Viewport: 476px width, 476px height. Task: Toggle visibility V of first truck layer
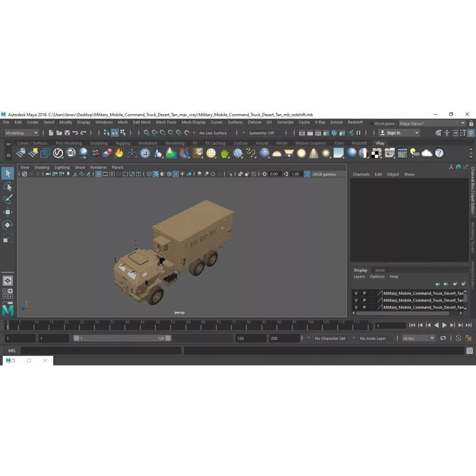pos(356,293)
